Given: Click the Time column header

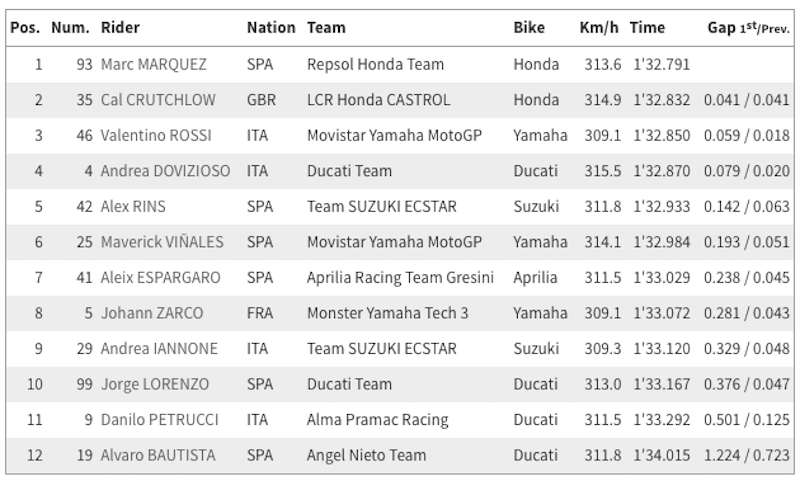Looking at the screenshot, I should [x=648, y=28].
